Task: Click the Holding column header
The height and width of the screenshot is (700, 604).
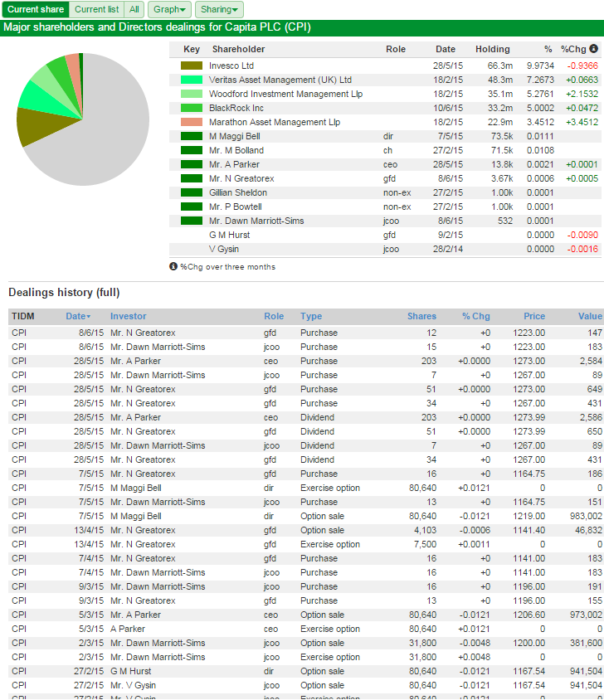Action: [492, 49]
